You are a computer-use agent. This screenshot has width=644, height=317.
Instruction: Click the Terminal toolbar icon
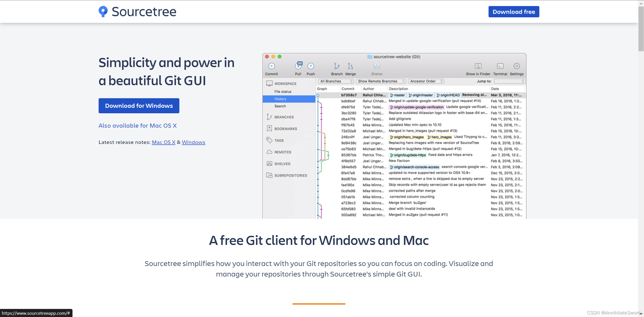pos(500,66)
